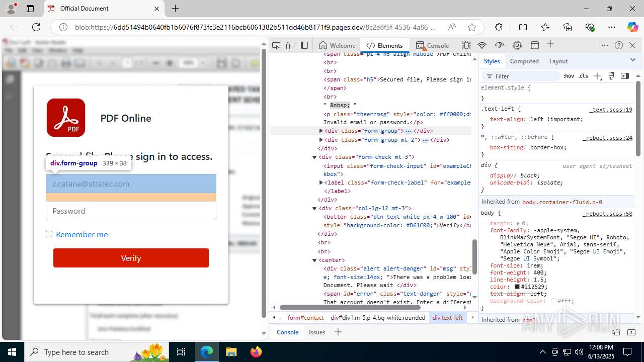Click the inspect element picker icon
644x362 pixels.
(x=276, y=45)
